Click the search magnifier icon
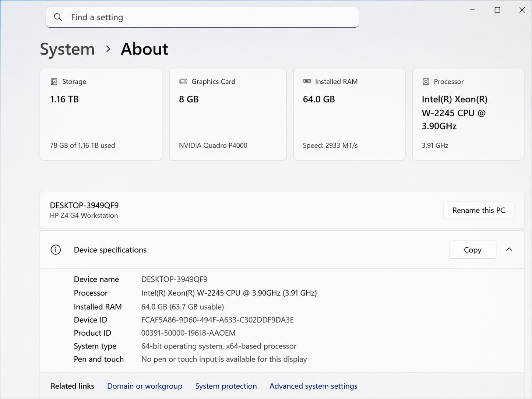532x399 pixels. tap(58, 17)
